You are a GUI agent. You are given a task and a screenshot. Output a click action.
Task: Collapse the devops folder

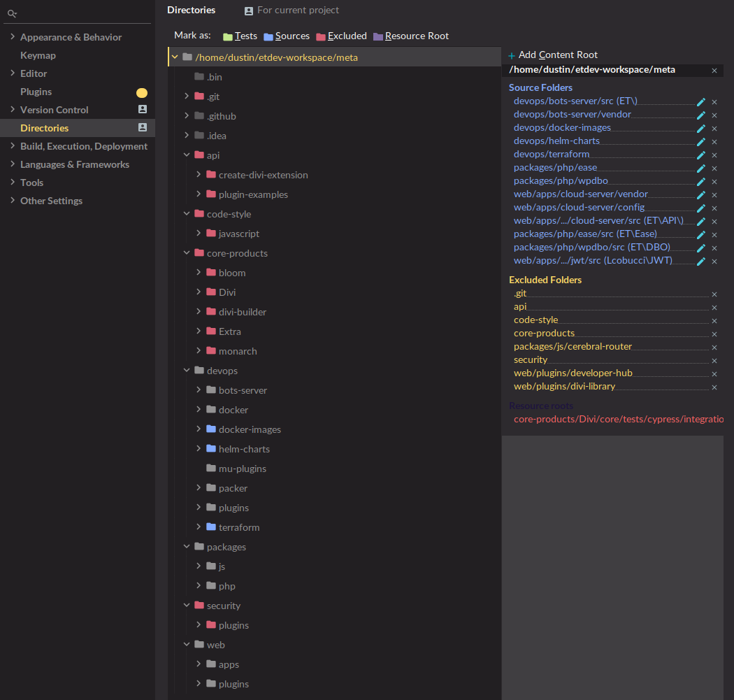[187, 371]
